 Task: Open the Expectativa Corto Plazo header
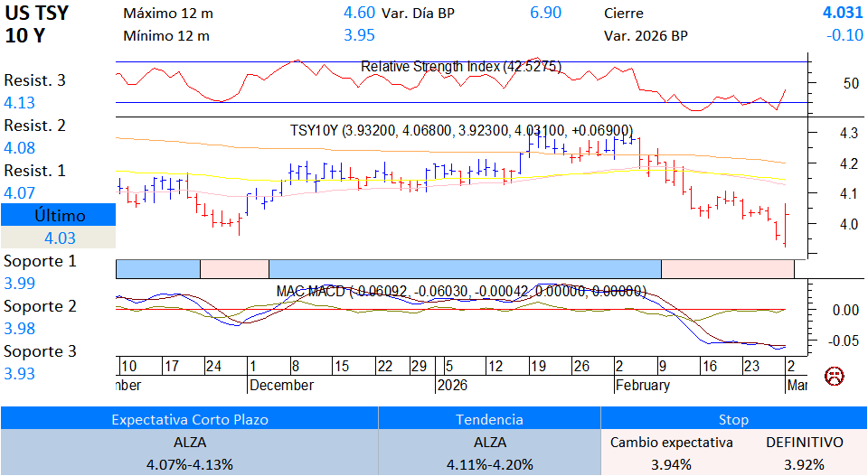point(188,419)
